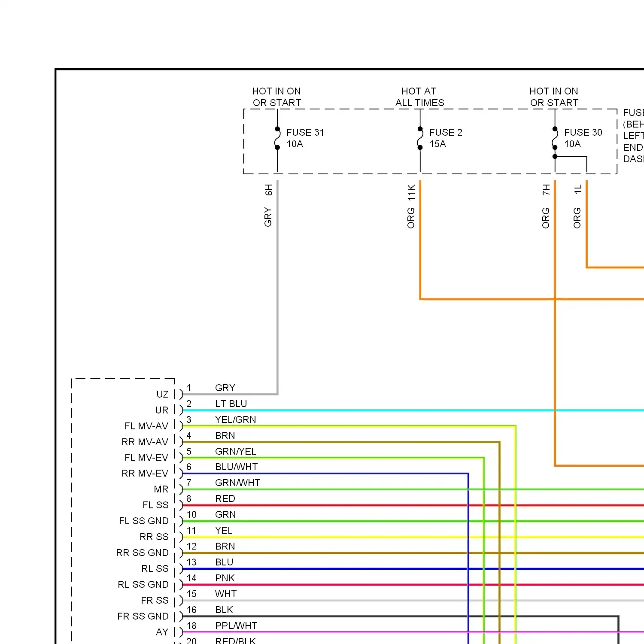
Task: Click vertical ORG label under 1L
Action: point(577,218)
